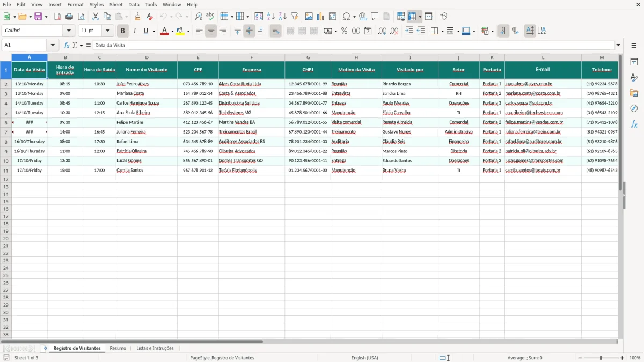Viewport: 644px width, 362px height.
Task: Delete a decimal place
Action: 394,31
